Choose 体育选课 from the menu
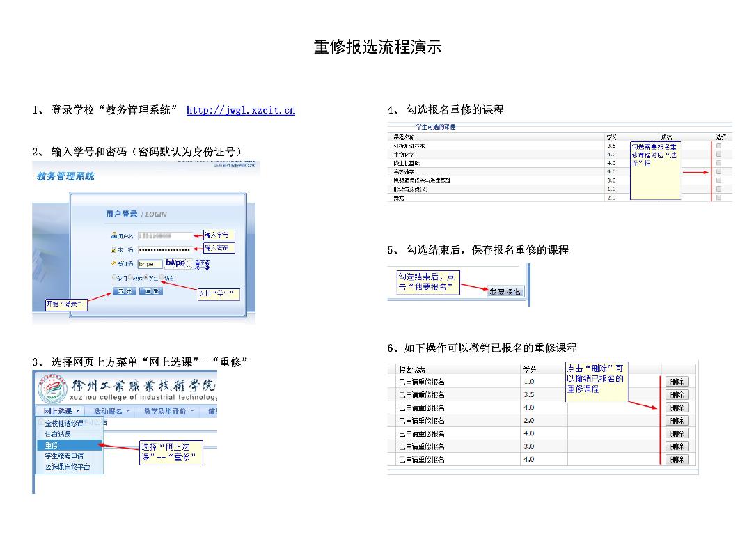This screenshot has width=756, height=535. pos(58,434)
